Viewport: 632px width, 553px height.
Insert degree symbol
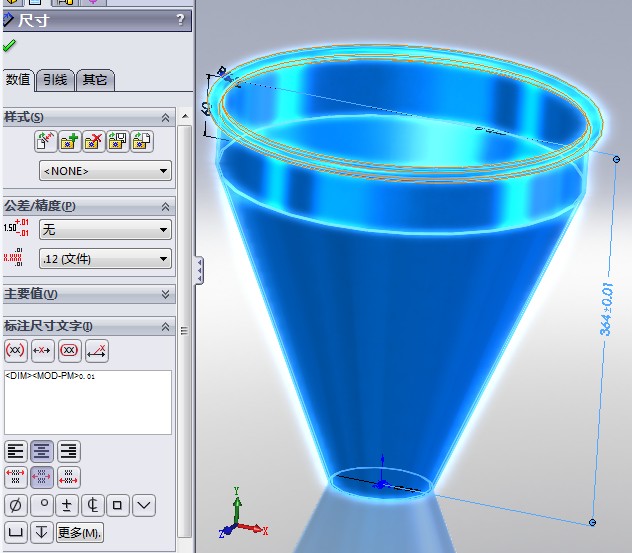click(x=42, y=505)
